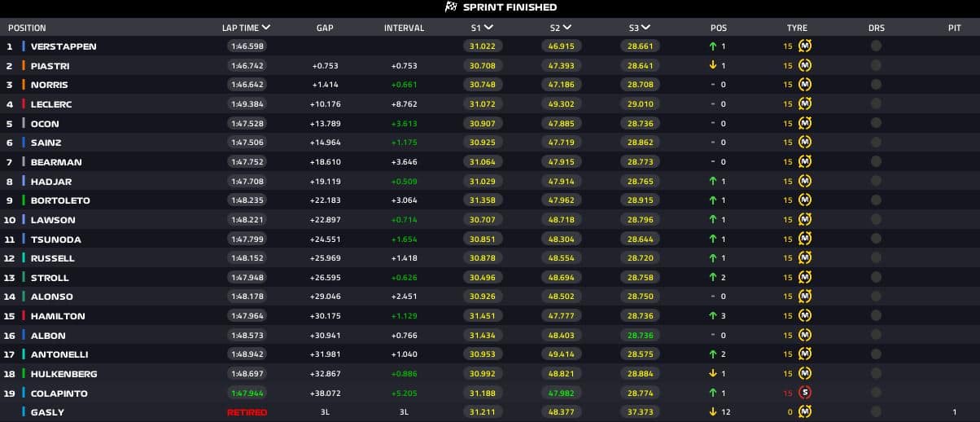Open the Lap Time column dropdown
The image size is (980, 422).
click(x=266, y=28)
